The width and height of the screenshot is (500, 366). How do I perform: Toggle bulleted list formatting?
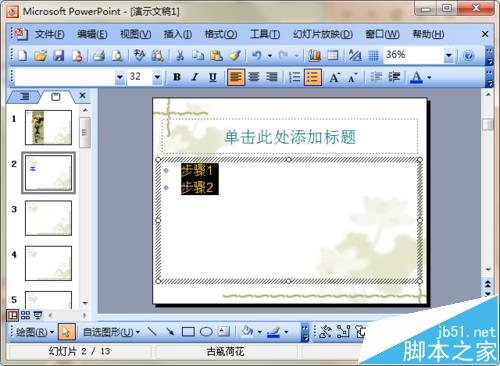click(313, 77)
